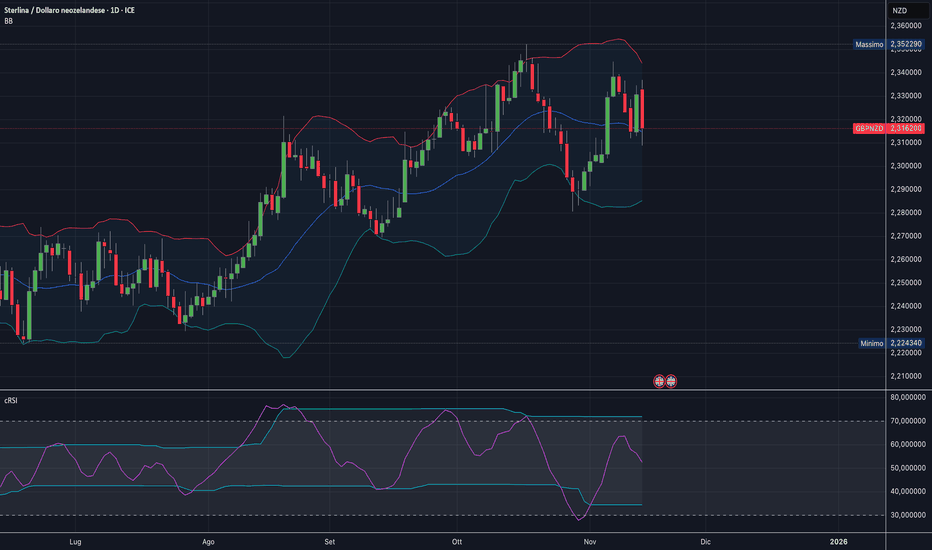Click the 70,000000 cRSI axis value

tap(908, 421)
